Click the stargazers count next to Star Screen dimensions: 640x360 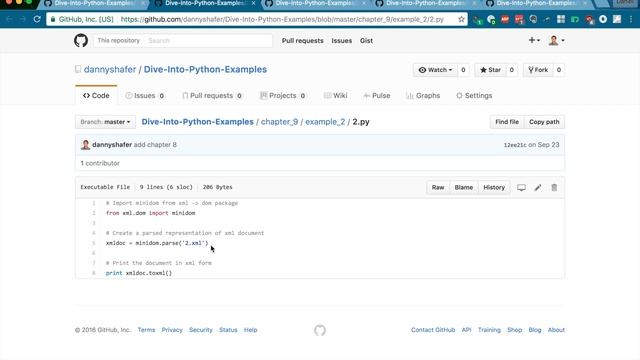pyautogui.click(x=511, y=70)
